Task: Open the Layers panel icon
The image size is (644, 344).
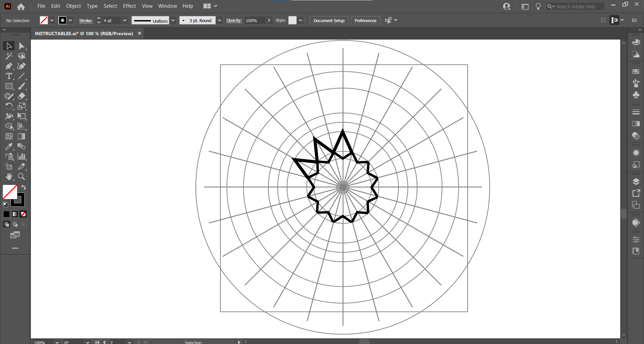Action: coord(636,182)
